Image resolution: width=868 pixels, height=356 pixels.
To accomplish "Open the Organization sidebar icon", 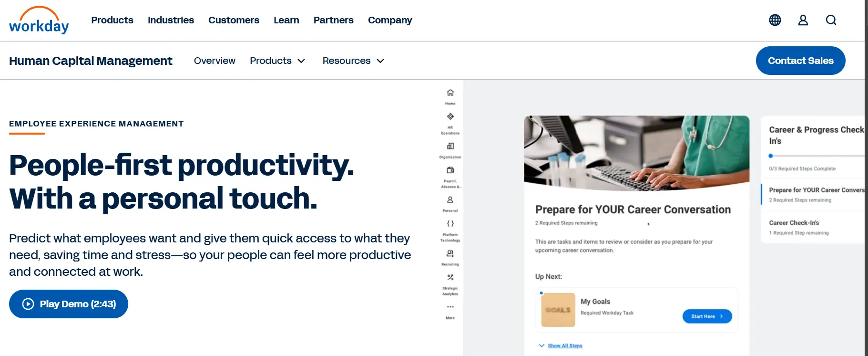I will pos(450,147).
